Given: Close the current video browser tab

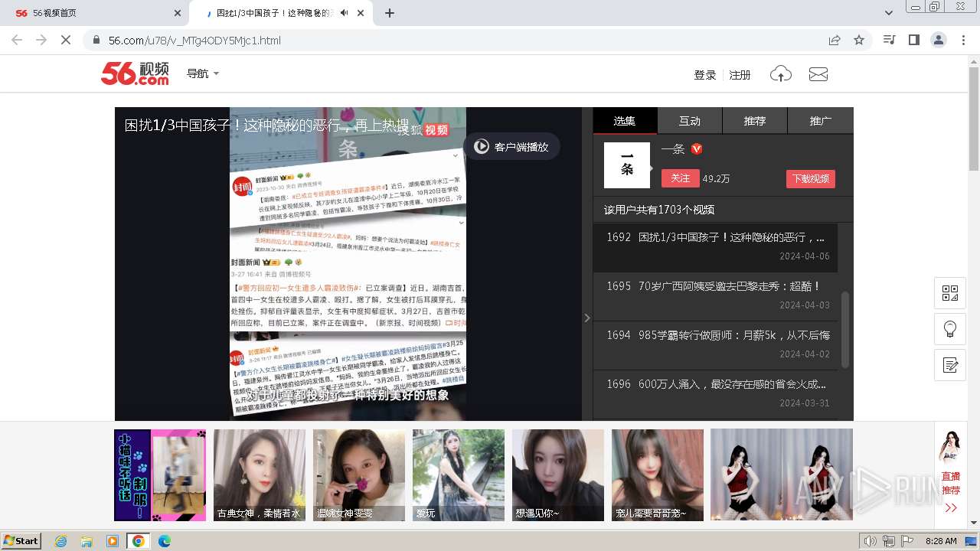Looking at the screenshot, I should (x=362, y=13).
